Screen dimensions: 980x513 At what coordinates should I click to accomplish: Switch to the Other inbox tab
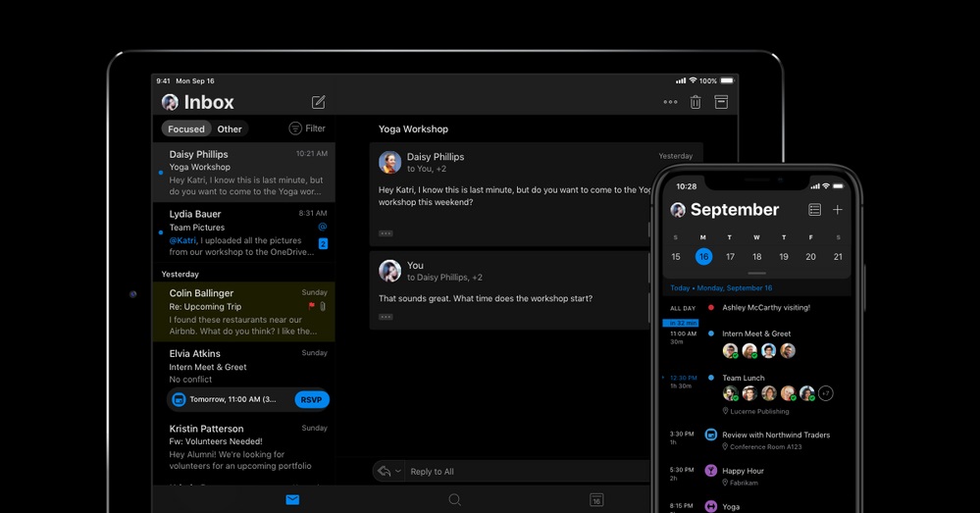(230, 128)
